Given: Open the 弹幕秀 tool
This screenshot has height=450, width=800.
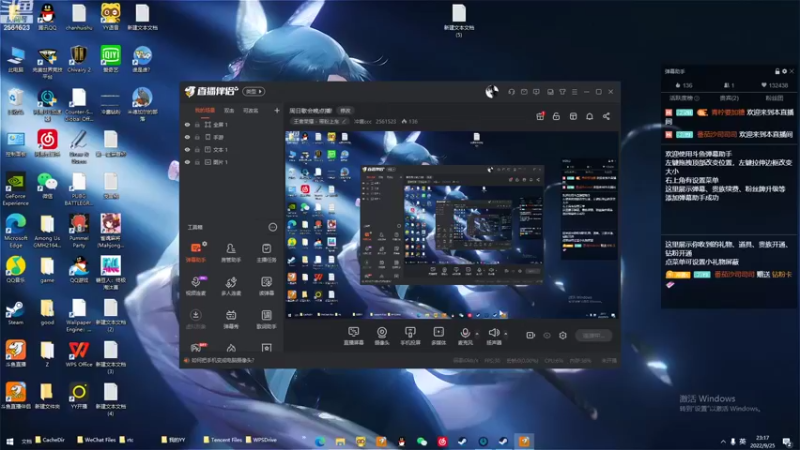Looking at the screenshot, I should point(231,319).
